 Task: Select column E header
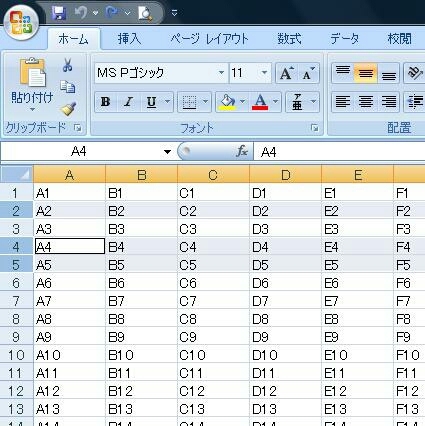[357, 174]
